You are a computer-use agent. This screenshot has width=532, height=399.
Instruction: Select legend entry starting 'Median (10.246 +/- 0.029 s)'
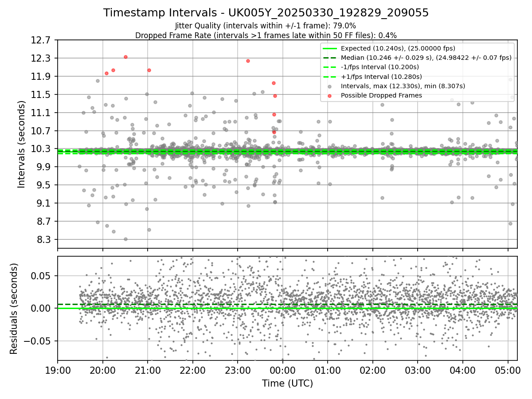click(426, 58)
